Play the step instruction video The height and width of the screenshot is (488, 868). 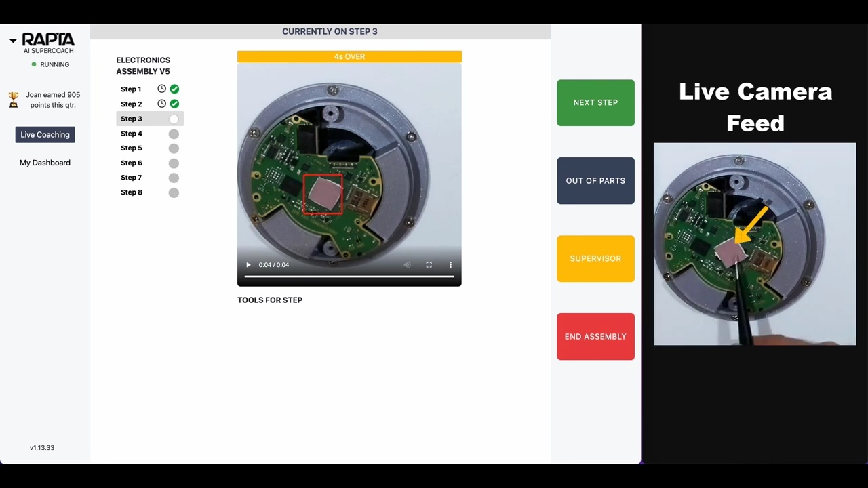pyautogui.click(x=248, y=265)
